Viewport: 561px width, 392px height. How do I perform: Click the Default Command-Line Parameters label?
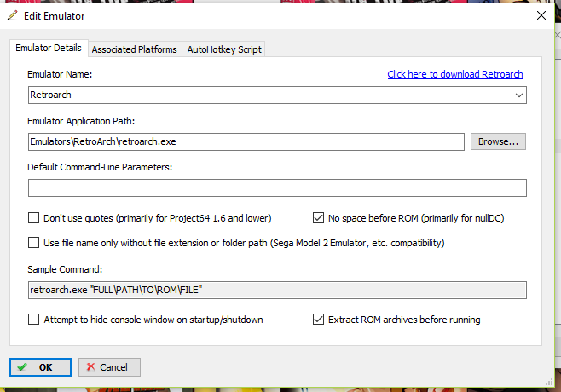(x=100, y=167)
